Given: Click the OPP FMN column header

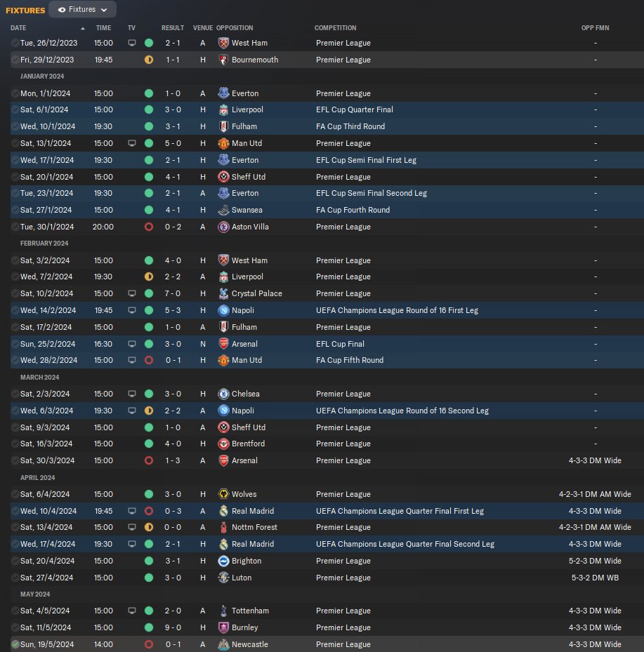Looking at the screenshot, I should pyautogui.click(x=595, y=28).
